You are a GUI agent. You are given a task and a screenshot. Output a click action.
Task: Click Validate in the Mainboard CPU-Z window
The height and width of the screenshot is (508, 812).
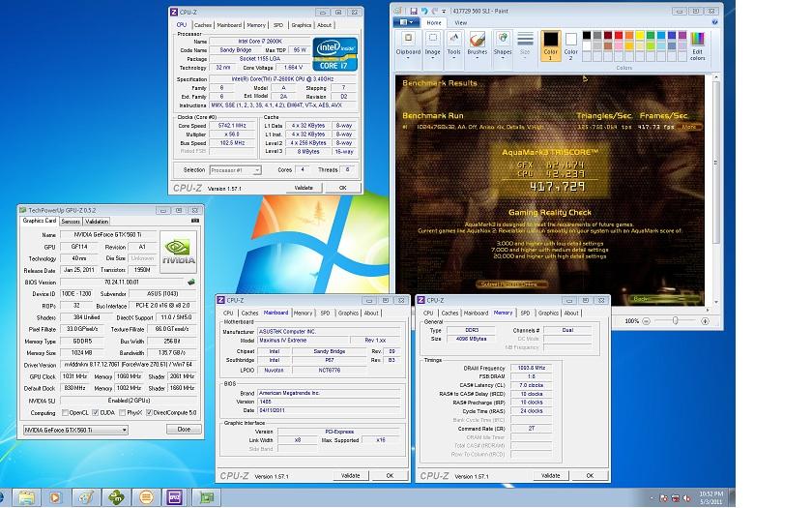click(x=351, y=475)
